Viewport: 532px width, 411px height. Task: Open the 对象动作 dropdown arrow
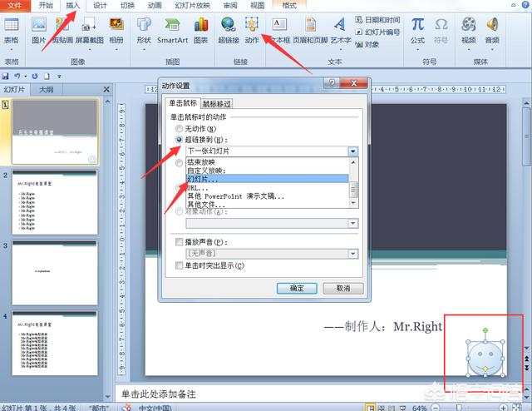(352, 223)
